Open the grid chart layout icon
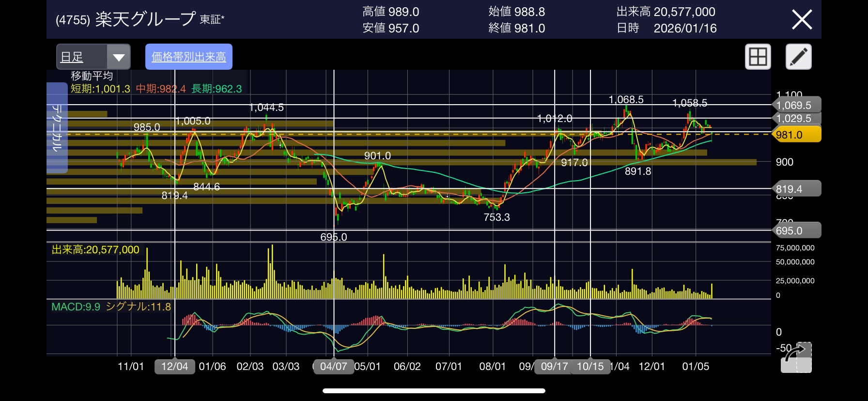This screenshot has height=401, width=868. pyautogui.click(x=758, y=57)
